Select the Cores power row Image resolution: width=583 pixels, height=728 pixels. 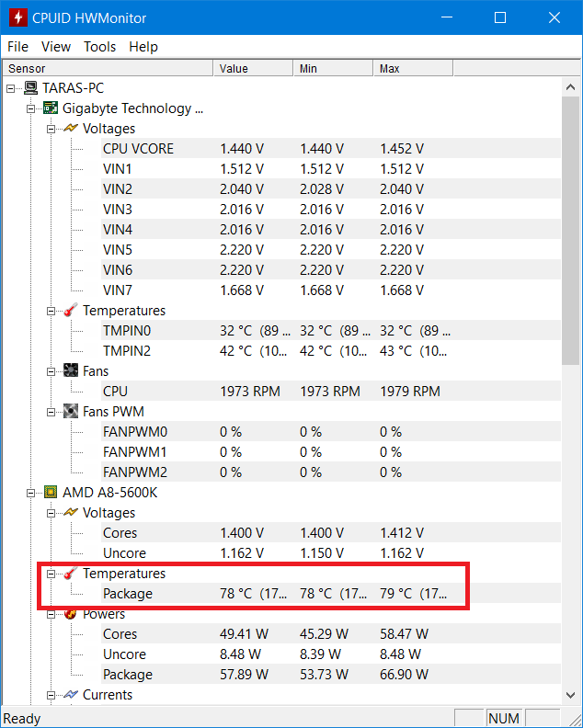331,633
